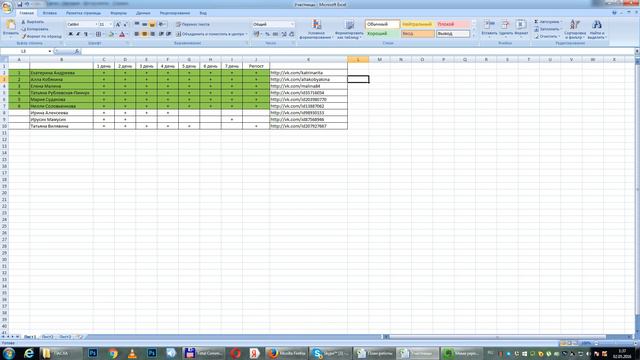The height and width of the screenshot is (360, 640).
Task: Click the large Paste clipboard icon
Action: (x=10, y=24)
